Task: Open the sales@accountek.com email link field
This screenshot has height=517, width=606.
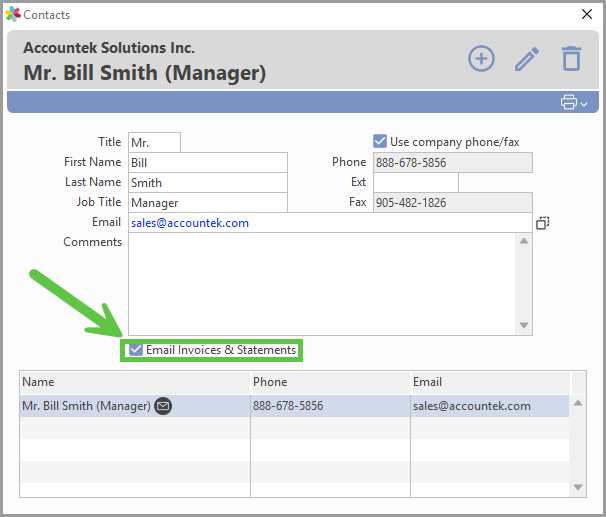Action: pyautogui.click(x=330, y=223)
